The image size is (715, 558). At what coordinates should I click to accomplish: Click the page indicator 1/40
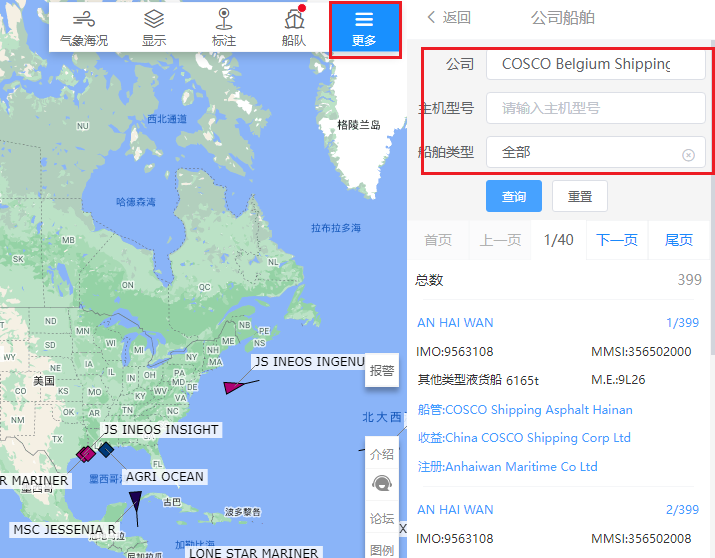(559, 240)
